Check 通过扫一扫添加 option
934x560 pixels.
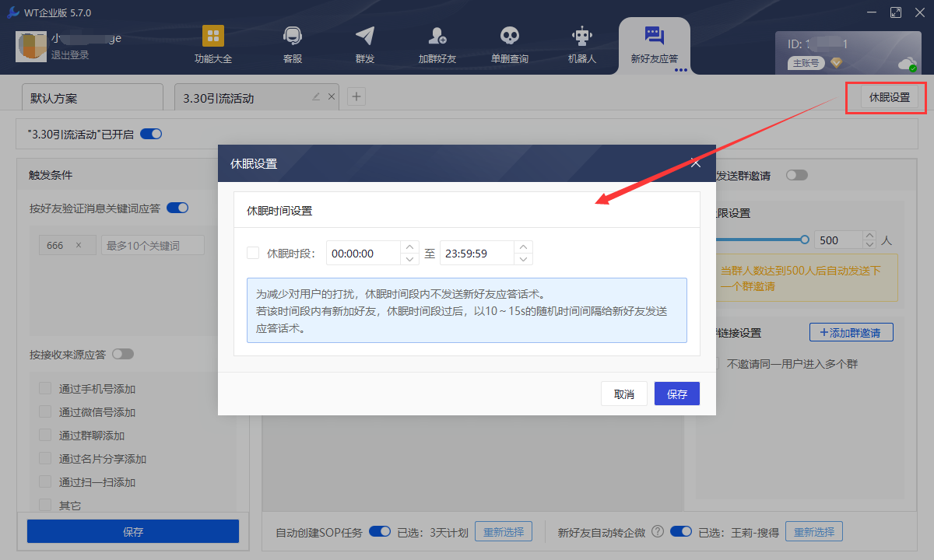click(x=45, y=482)
